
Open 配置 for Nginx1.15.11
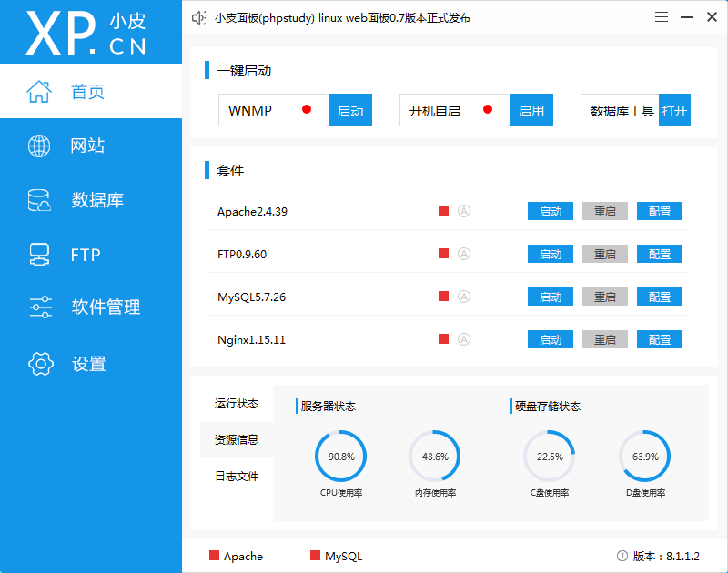coord(659,338)
